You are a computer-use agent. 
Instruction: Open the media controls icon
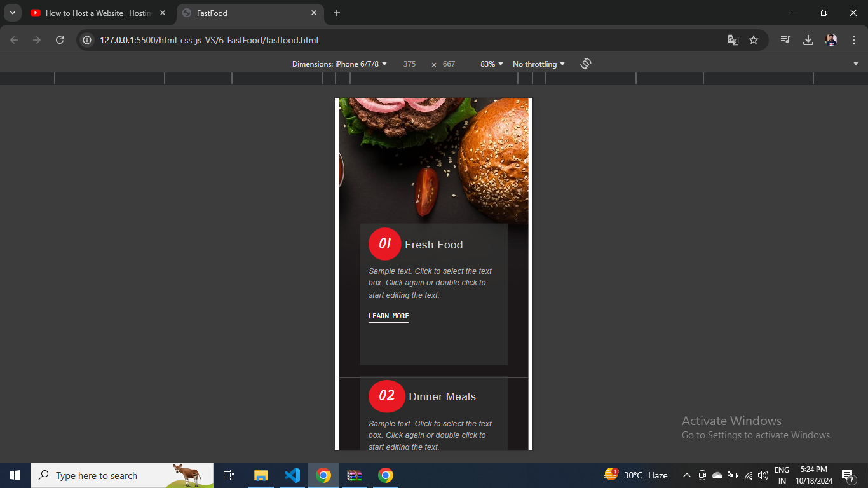tap(786, 40)
